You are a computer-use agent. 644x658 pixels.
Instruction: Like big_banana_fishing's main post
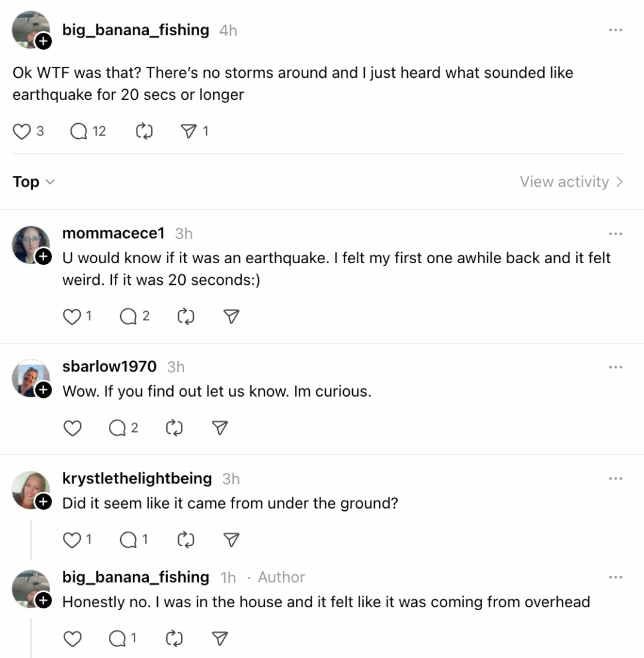tap(21, 131)
